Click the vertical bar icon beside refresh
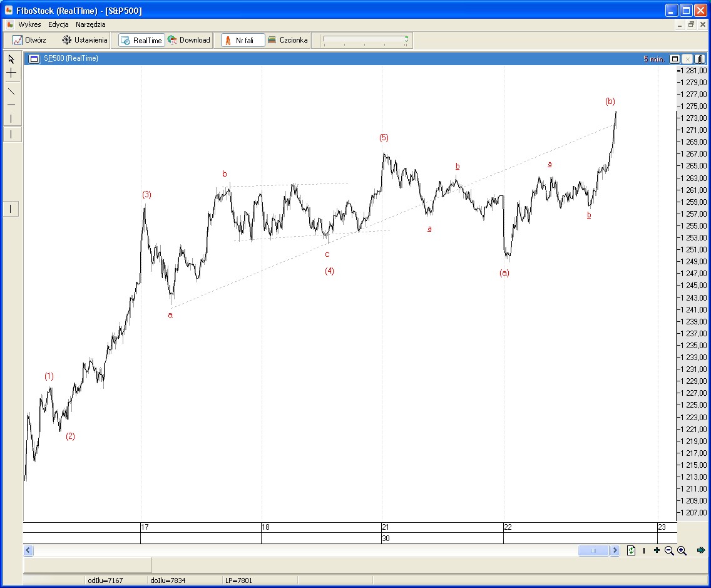The height and width of the screenshot is (588, 711). [644, 550]
